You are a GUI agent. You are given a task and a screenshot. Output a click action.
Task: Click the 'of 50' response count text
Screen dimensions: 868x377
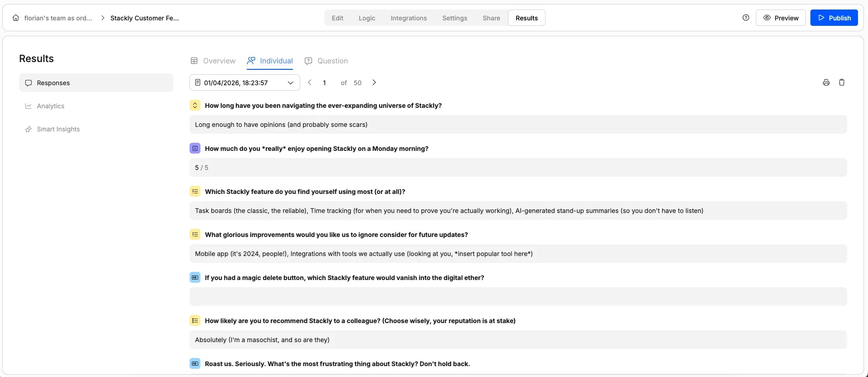point(351,82)
